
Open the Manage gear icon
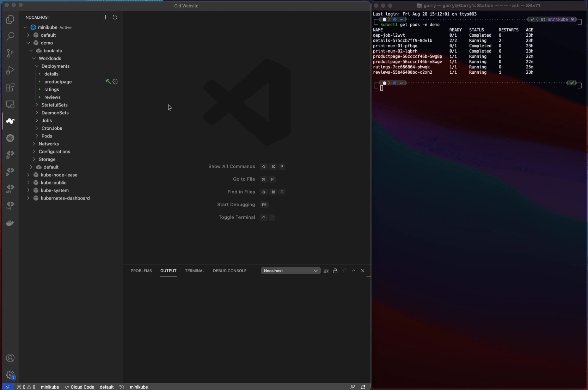point(10,375)
